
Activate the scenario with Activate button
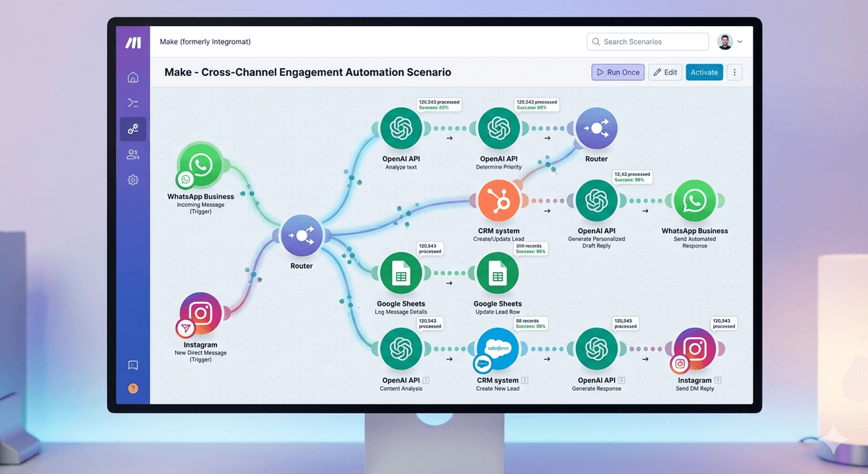(x=704, y=72)
